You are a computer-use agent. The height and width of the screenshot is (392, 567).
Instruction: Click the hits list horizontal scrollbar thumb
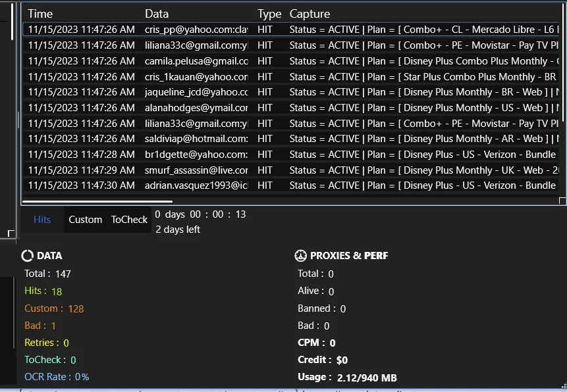point(97,201)
